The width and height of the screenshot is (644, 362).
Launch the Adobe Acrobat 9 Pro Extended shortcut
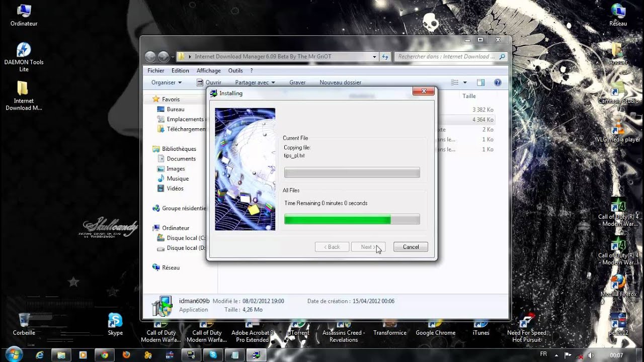click(253, 332)
